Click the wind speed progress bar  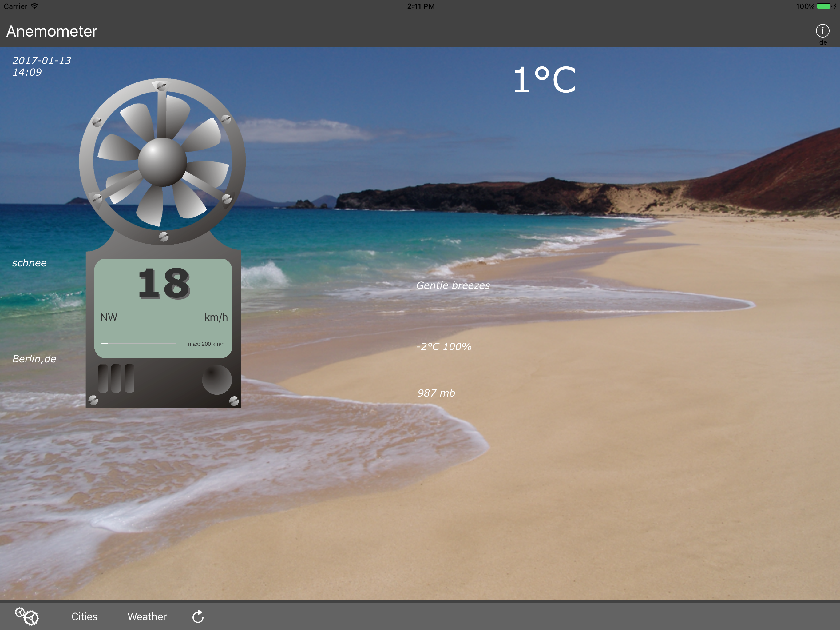point(139,344)
